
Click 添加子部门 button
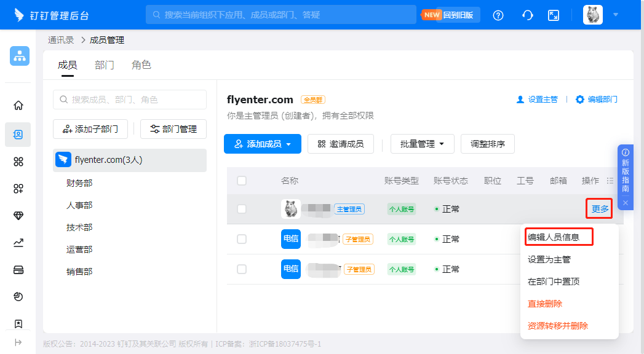click(x=90, y=129)
